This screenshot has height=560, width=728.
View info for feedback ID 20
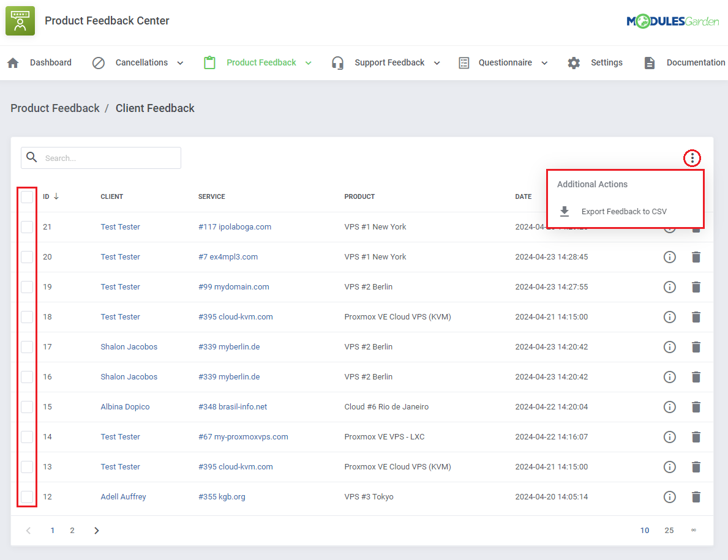click(669, 257)
